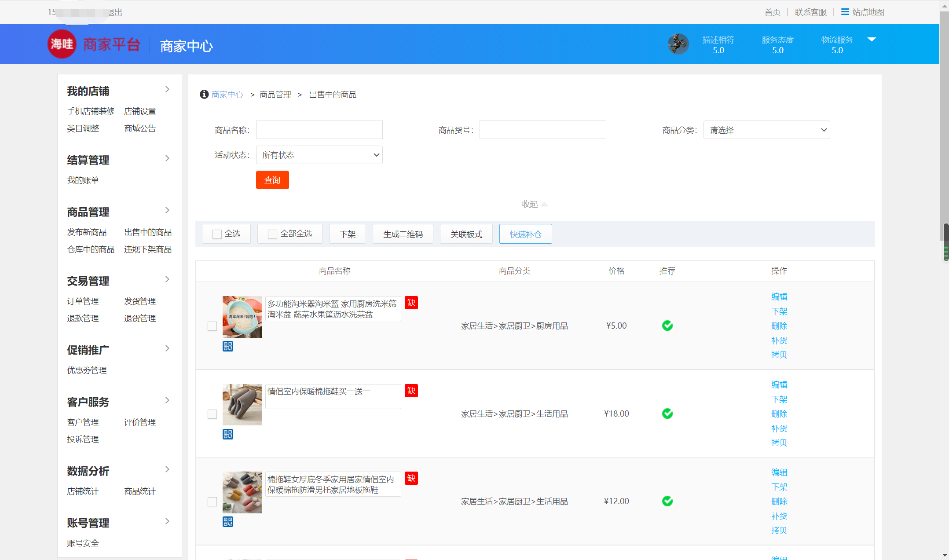
Task: Open QR code icon for 棉拖鞋女厚底 product
Action: [228, 522]
